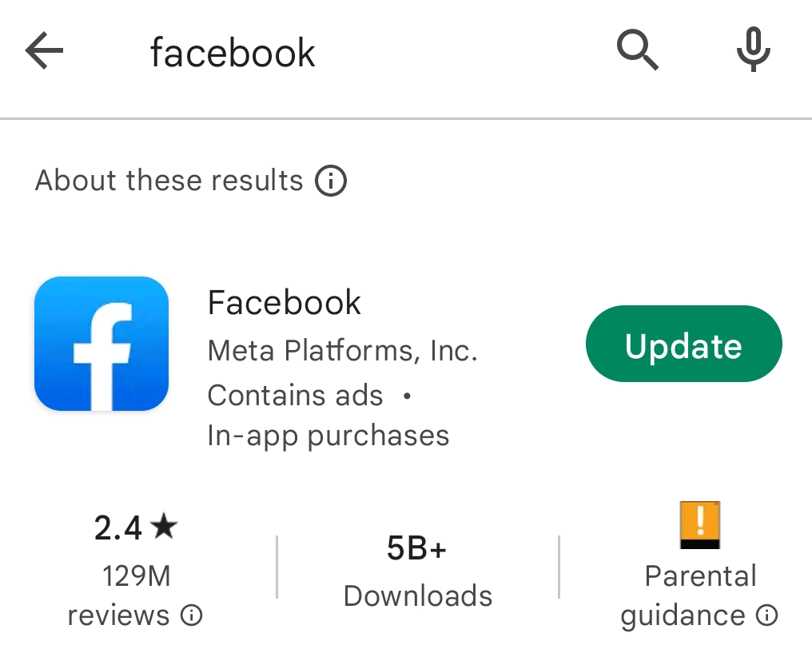Tap the star beside the 2.4 rating
The height and width of the screenshot is (645, 812).
click(164, 528)
